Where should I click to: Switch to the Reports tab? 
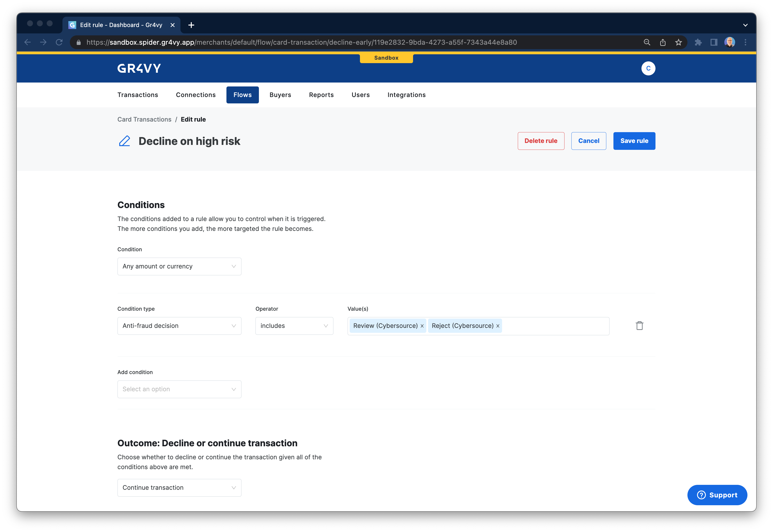tap(321, 95)
